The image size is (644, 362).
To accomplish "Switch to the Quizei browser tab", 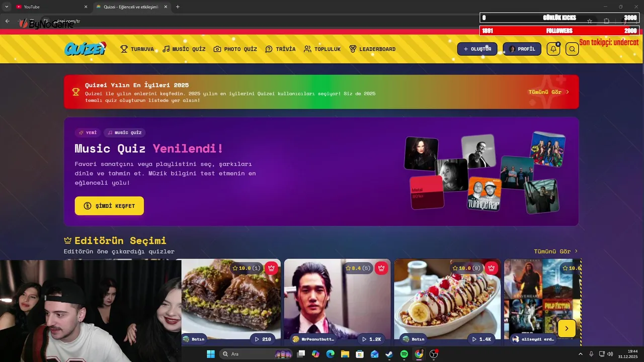I will coord(132,7).
